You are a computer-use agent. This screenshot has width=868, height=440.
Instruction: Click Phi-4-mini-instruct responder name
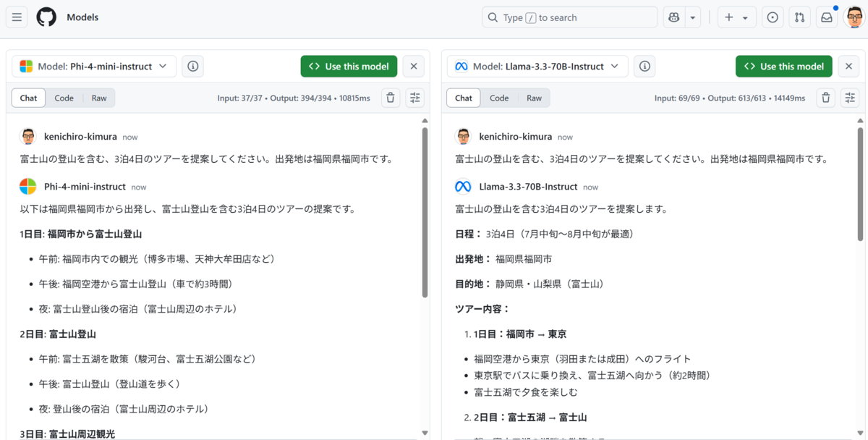85,187
